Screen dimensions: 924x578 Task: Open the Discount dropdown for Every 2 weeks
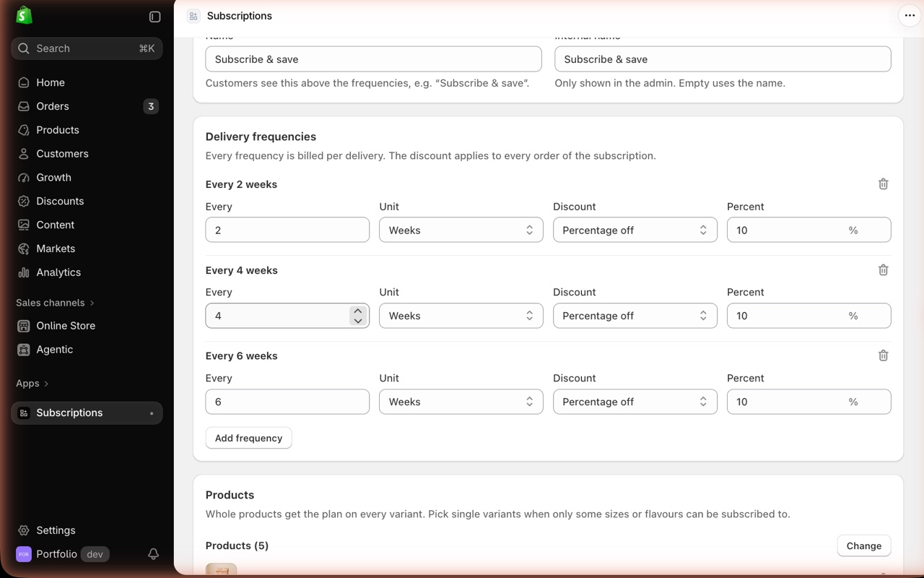tap(635, 230)
